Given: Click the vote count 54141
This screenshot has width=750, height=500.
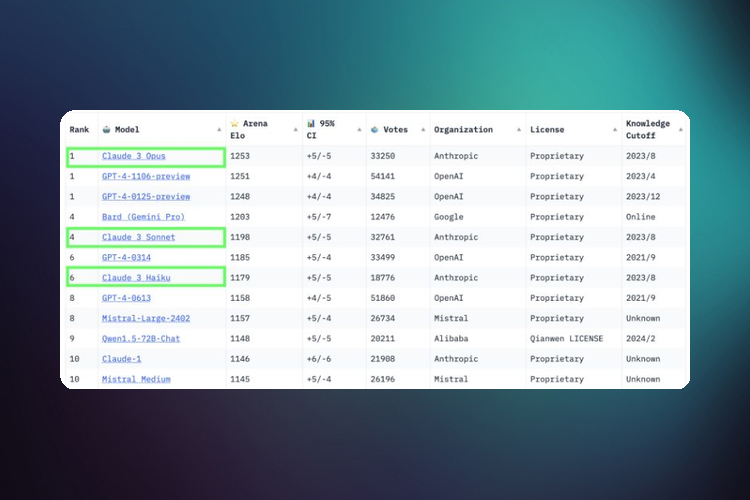Looking at the screenshot, I should point(383,176).
